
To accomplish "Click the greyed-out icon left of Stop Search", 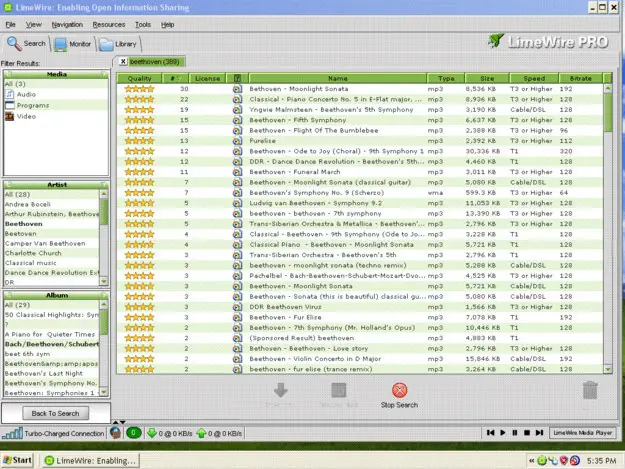I will click(x=339, y=390).
